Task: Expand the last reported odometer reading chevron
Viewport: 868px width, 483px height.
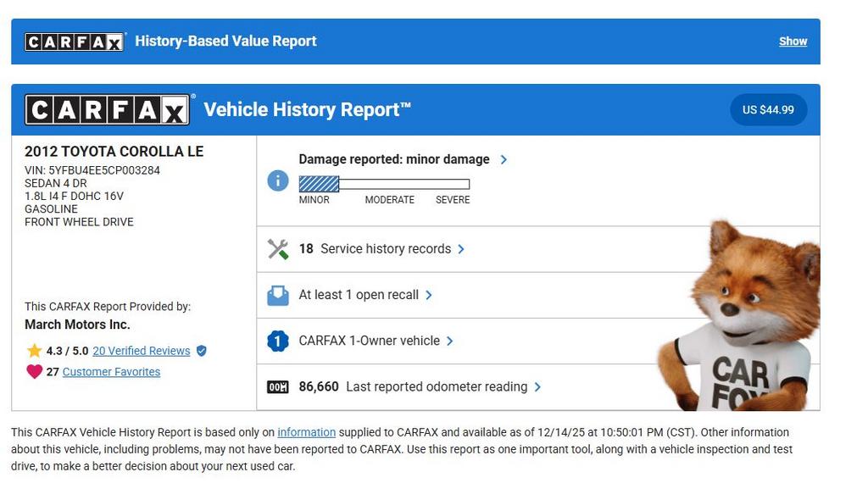Action: [537, 387]
